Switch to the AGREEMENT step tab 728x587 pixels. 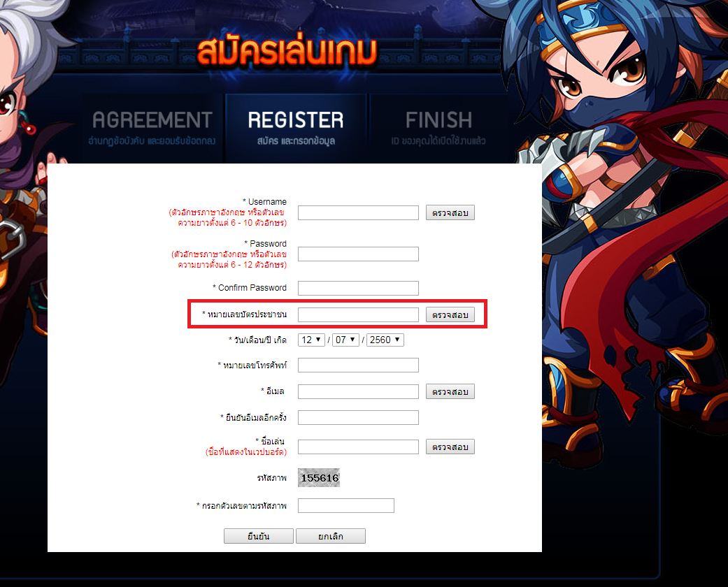pos(152,127)
